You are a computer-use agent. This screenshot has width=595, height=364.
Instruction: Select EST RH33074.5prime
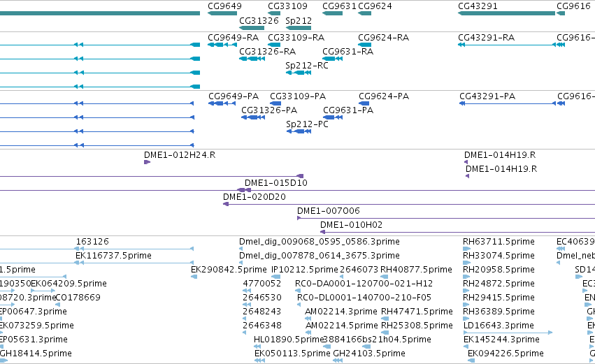(x=499, y=256)
